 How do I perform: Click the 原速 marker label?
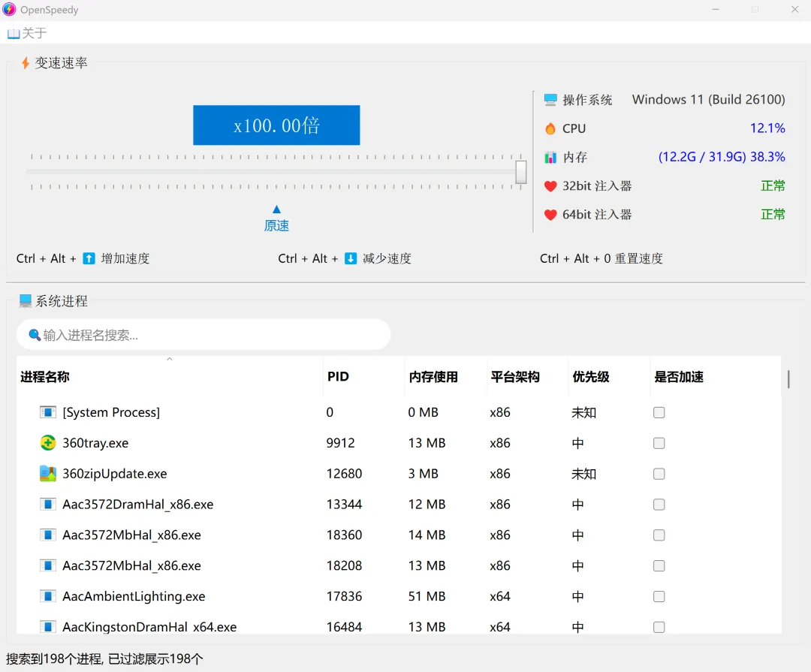pyautogui.click(x=276, y=225)
